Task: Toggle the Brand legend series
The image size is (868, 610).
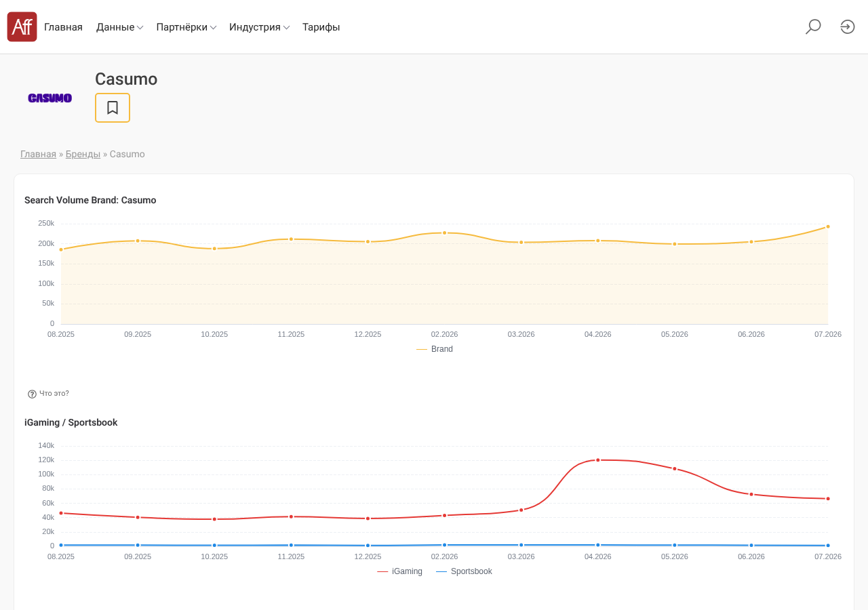Action: (435, 349)
